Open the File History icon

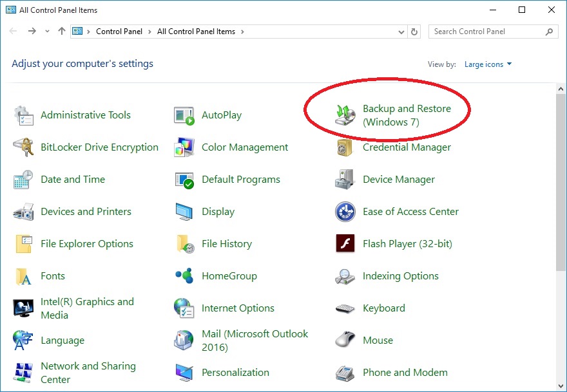186,244
